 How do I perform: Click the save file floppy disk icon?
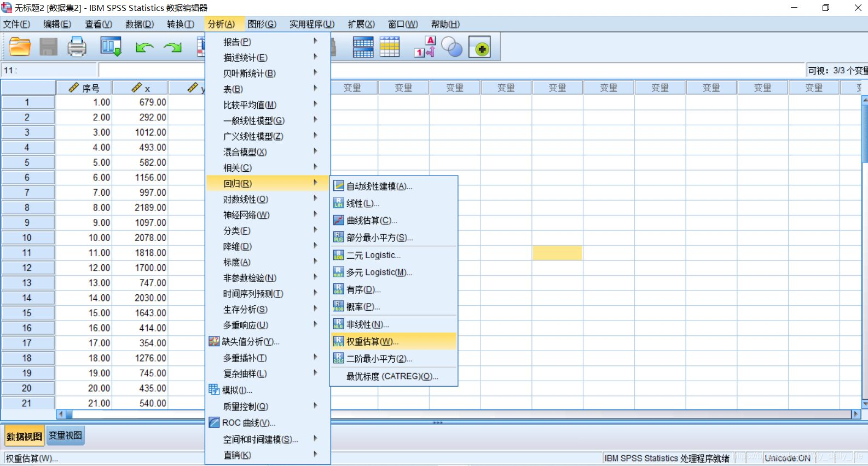coord(48,47)
